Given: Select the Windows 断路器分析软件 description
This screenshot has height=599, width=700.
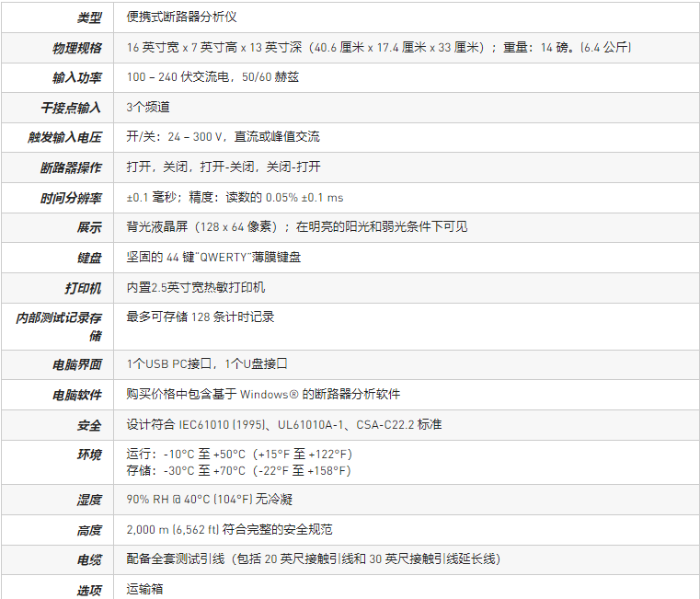Looking at the screenshot, I should click(x=263, y=395).
